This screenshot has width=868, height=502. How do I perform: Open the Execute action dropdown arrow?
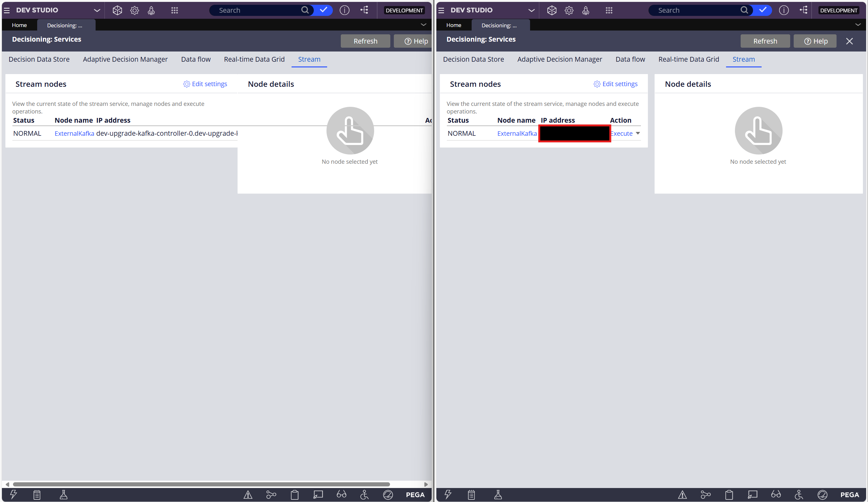637,134
